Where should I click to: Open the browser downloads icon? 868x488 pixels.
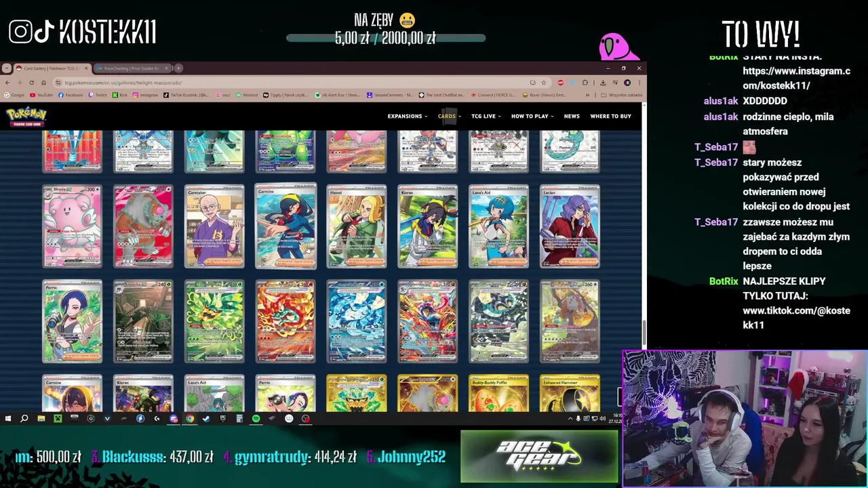[x=602, y=83]
